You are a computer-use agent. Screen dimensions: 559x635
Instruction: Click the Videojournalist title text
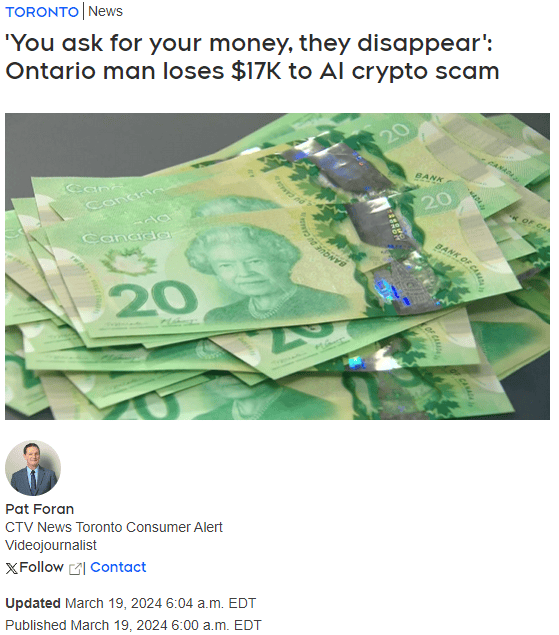pyautogui.click(x=51, y=545)
